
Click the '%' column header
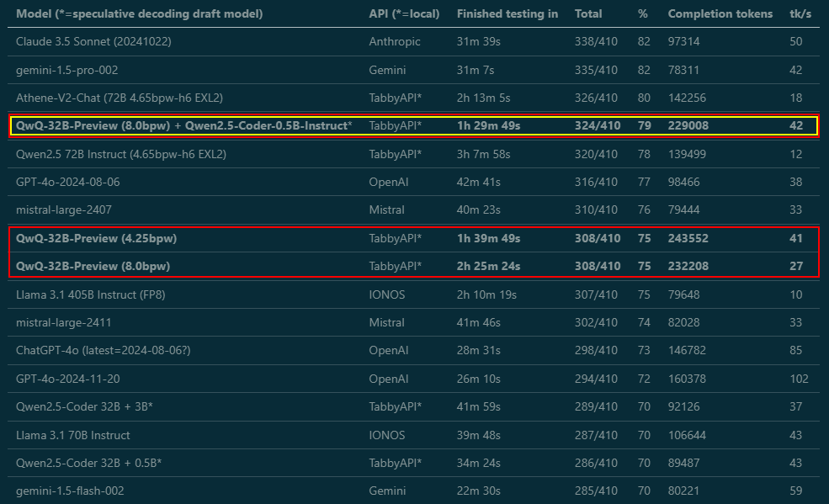point(642,14)
